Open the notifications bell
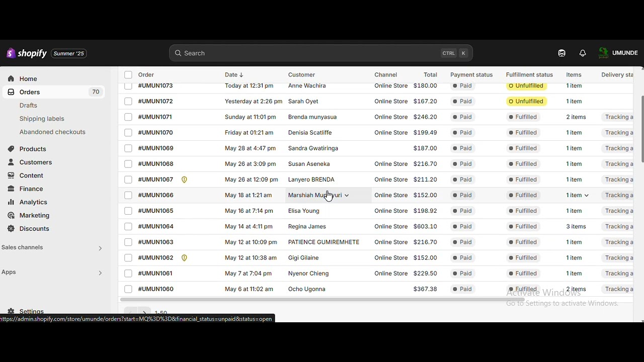This screenshot has width=644, height=362. (583, 53)
